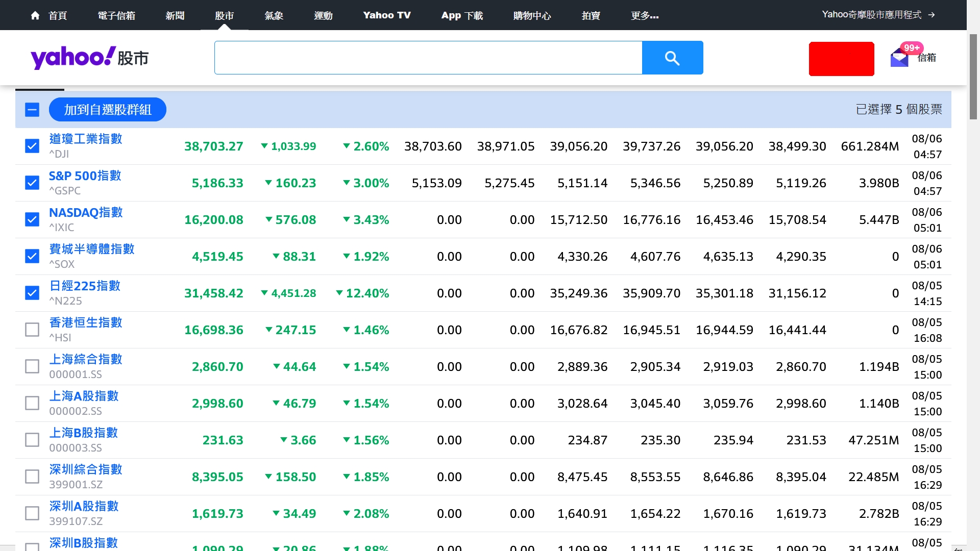Select the 股市 nav tab
Image resolution: width=980 pixels, height=551 pixels.
click(224, 15)
